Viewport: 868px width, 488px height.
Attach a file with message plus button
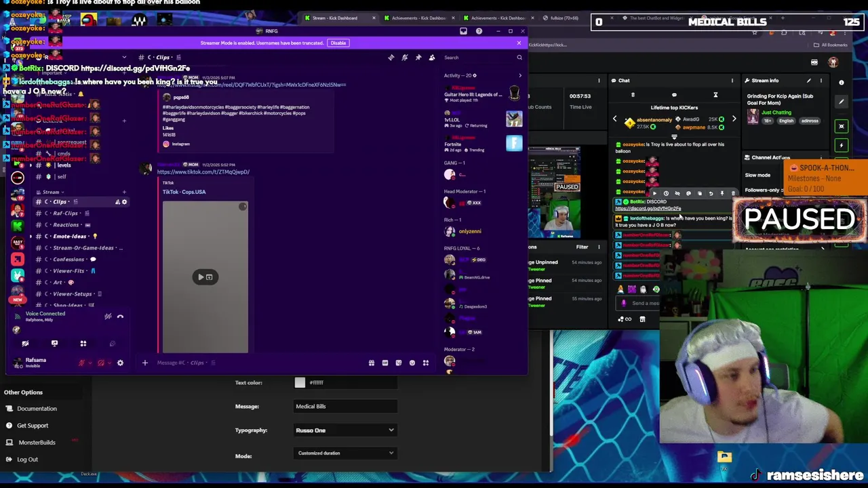(144, 363)
